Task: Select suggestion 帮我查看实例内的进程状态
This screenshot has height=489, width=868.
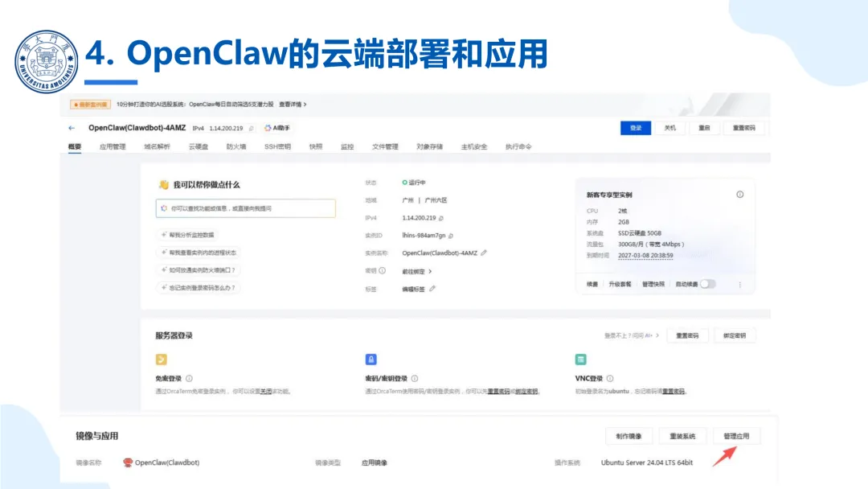Action: coord(199,253)
